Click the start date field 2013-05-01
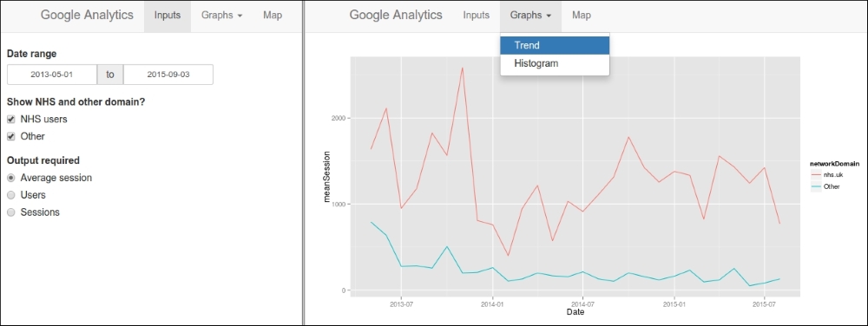Image resolution: width=868 pixels, height=326 pixels. pos(52,75)
